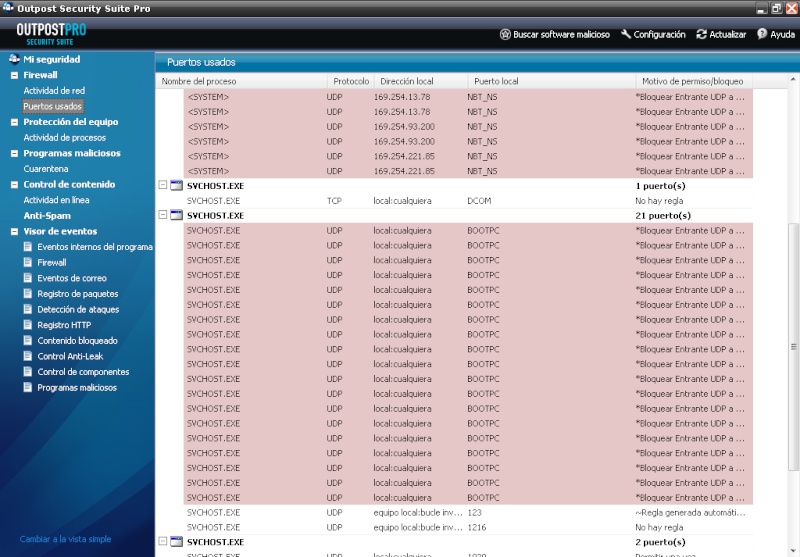Sort by Motivo de permiso/bloqueo column
Image resolution: width=800 pixels, height=557 pixels.
(x=694, y=81)
